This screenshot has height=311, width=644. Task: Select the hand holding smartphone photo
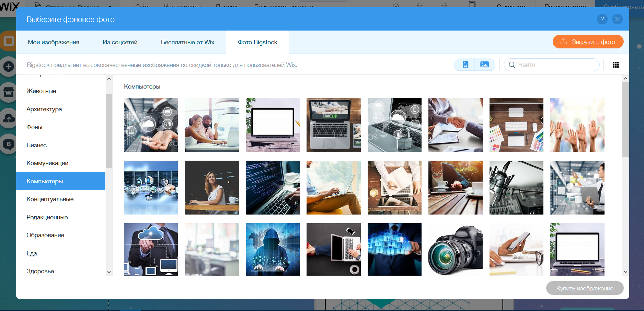click(516, 249)
